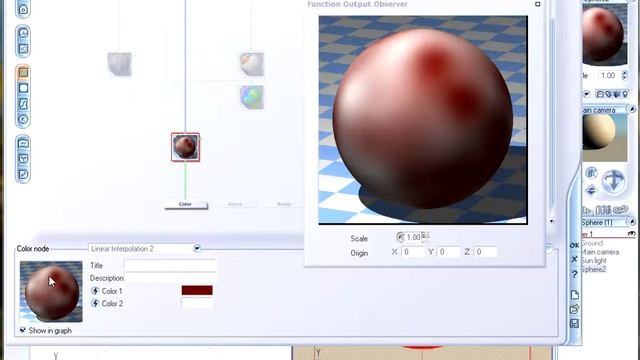Collapse the Sphere [1] browser panel

(632, 222)
